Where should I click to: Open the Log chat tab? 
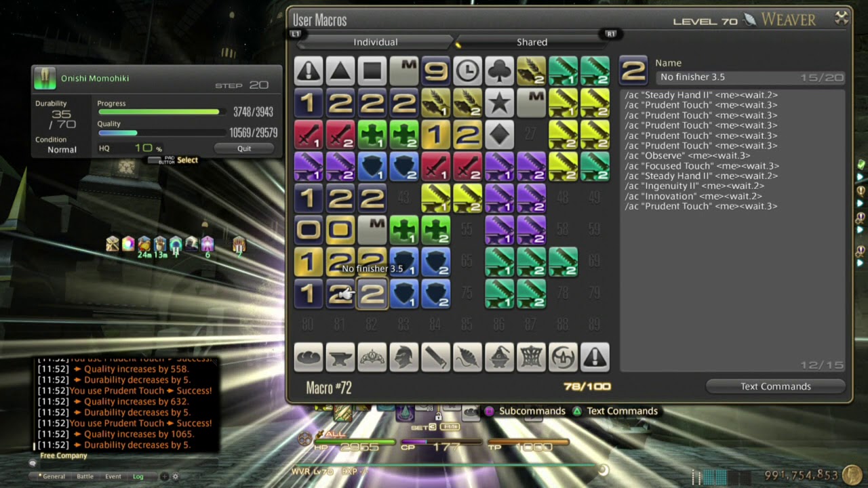coord(138,476)
